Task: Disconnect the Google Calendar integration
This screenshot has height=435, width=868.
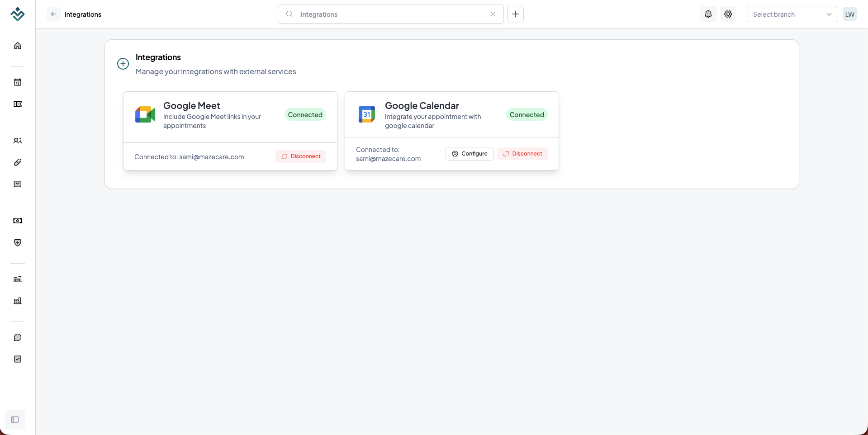Action: point(522,154)
